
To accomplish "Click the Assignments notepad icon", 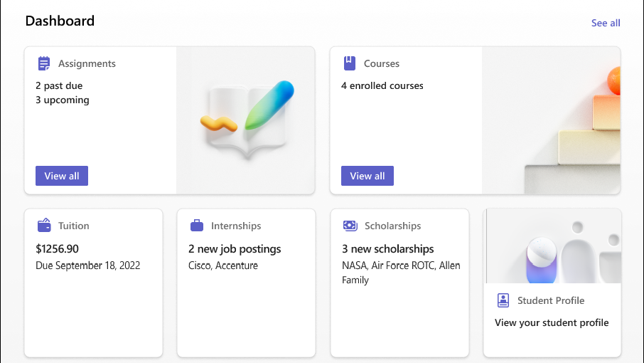I will [44, 63].
